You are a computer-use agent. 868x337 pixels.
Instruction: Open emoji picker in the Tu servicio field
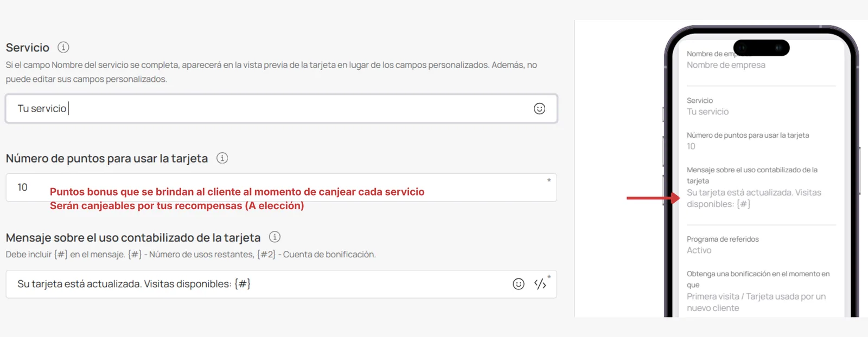[x=539, y=108]
